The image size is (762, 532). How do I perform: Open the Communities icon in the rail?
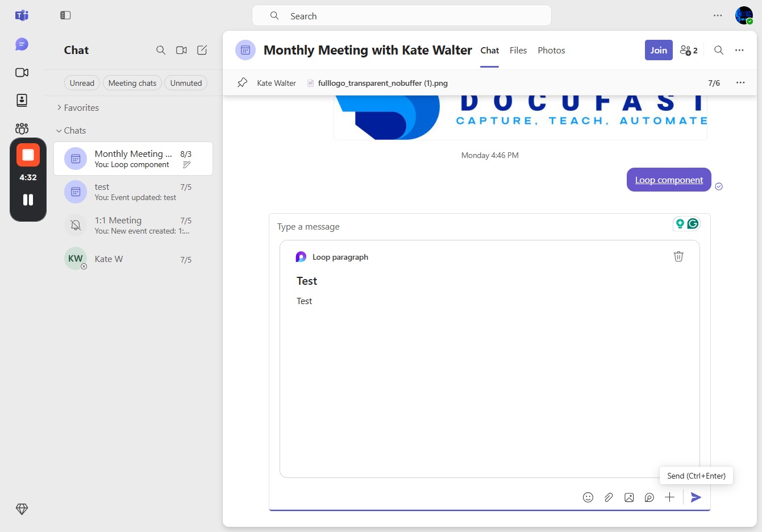tap(22, 128)
